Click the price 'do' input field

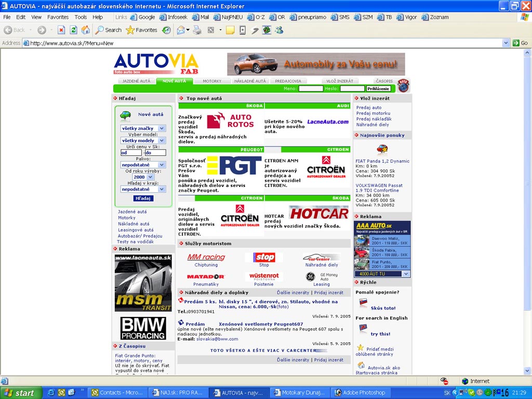point(155,153)
